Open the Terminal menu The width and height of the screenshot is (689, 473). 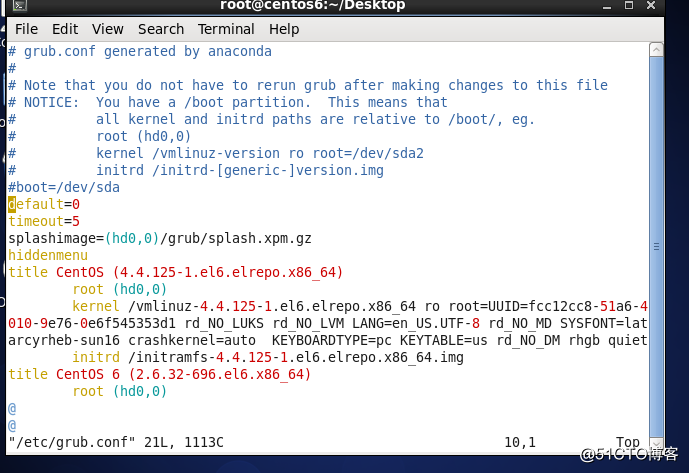[x=226, y=29]
